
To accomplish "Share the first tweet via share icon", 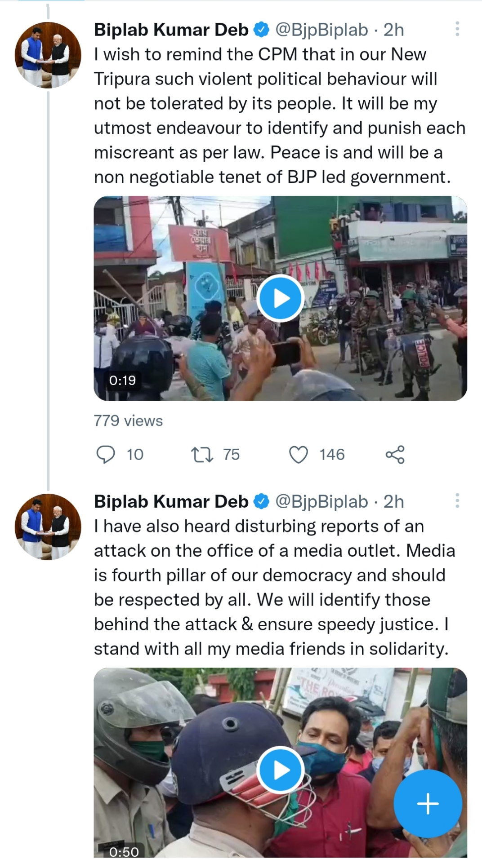I will 395,454.
